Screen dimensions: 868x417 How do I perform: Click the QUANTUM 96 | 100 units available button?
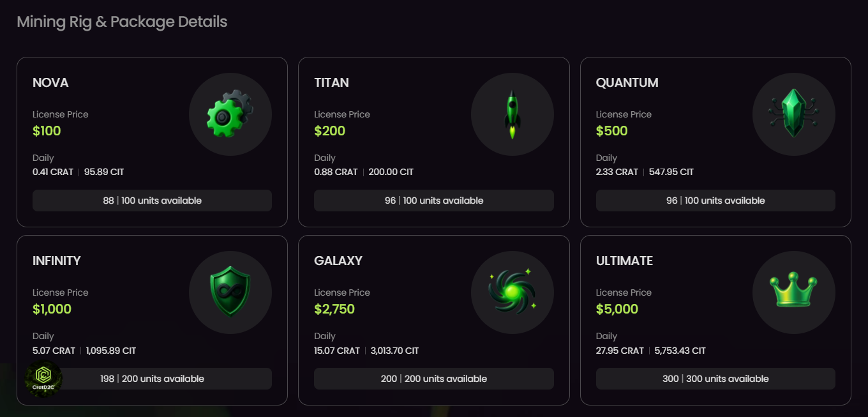tap(715, 201)
